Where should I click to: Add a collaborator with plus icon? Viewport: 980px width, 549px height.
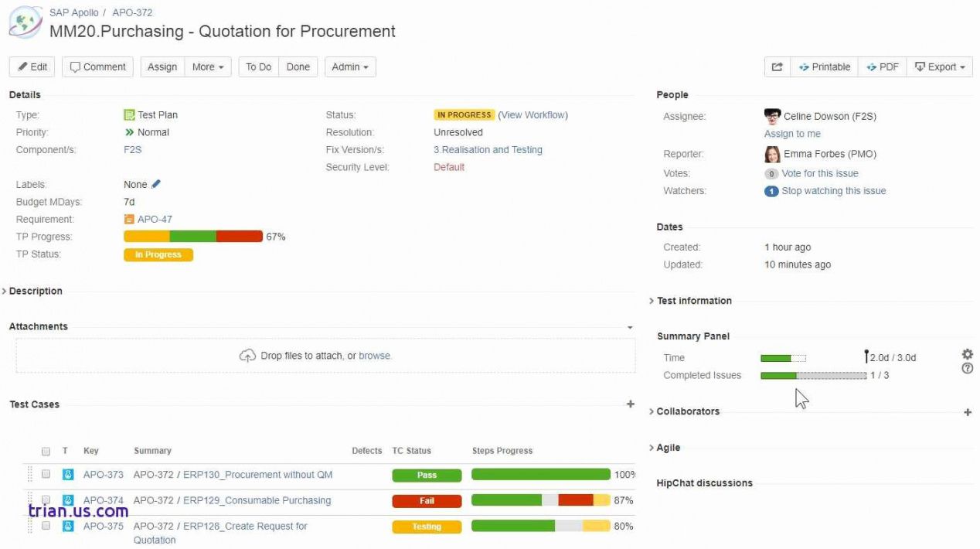(968, 412)
